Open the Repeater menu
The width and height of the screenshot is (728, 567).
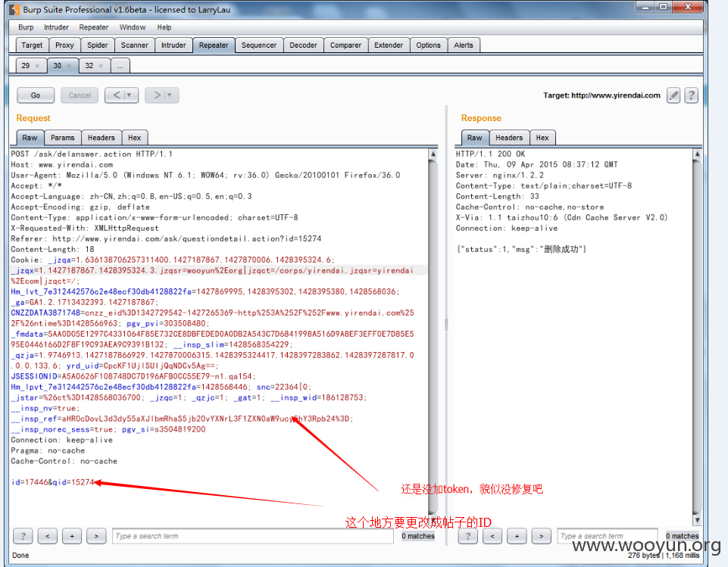tap(94, 27)
